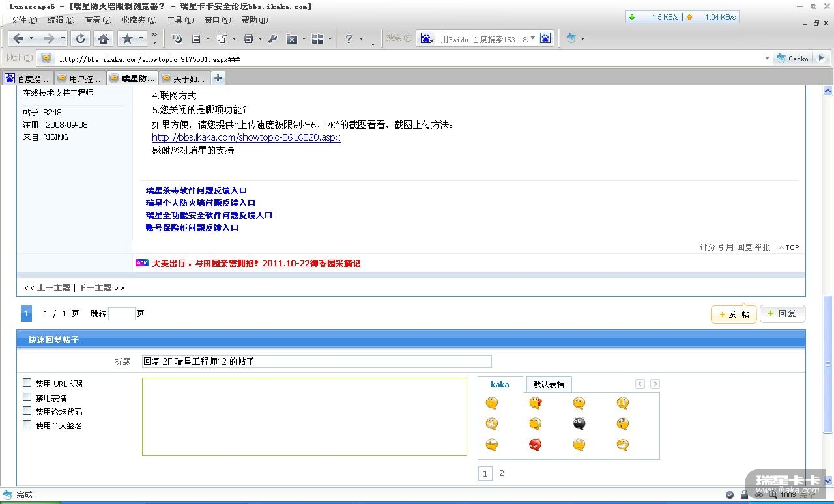Reload the current page
Image resolution: width=834 pixels, height=504 pixels.
(x=80, y=38)
